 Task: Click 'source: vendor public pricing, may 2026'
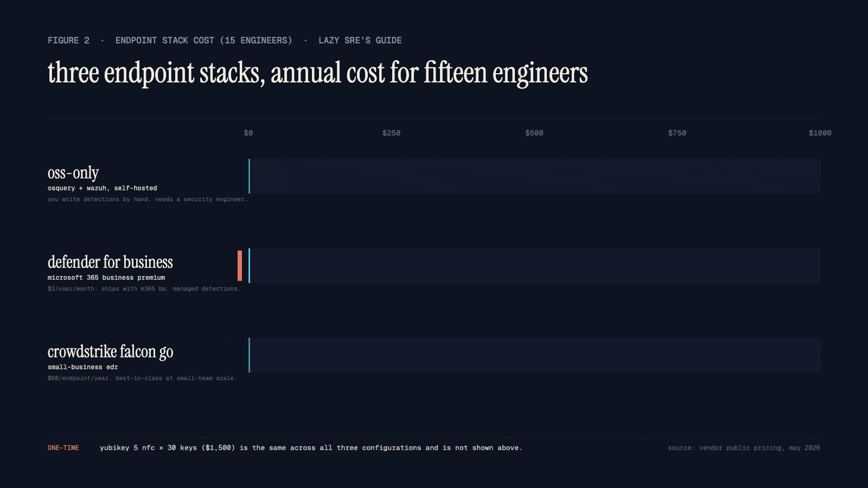tap(744, 448)
